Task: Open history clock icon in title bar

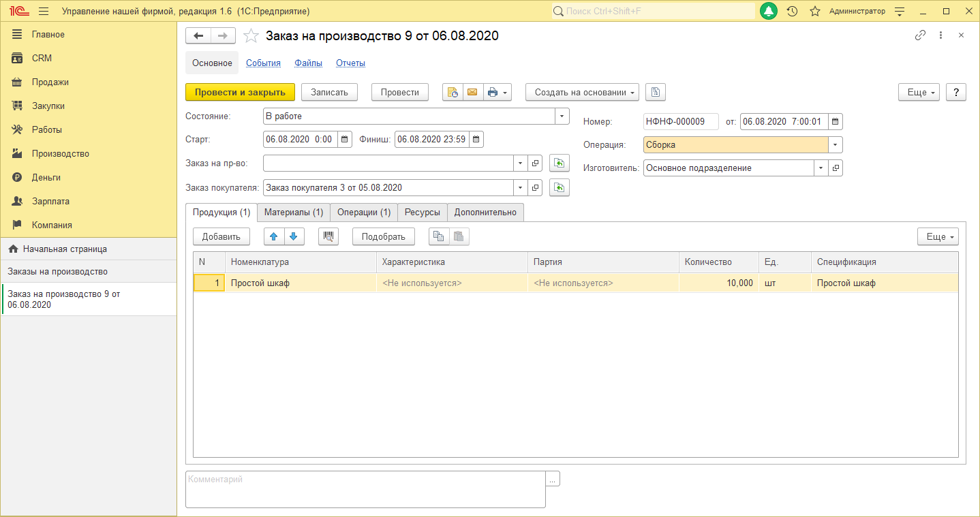Action: click(x=792, y=12)
